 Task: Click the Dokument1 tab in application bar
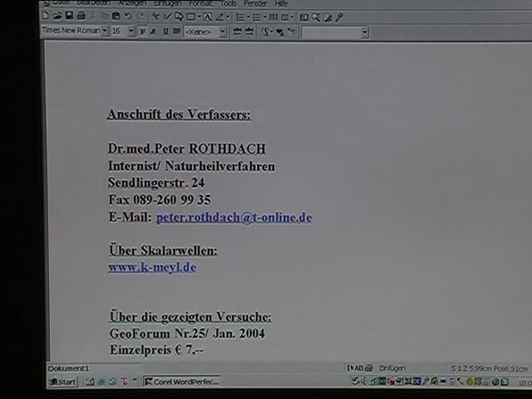point(68,368)
